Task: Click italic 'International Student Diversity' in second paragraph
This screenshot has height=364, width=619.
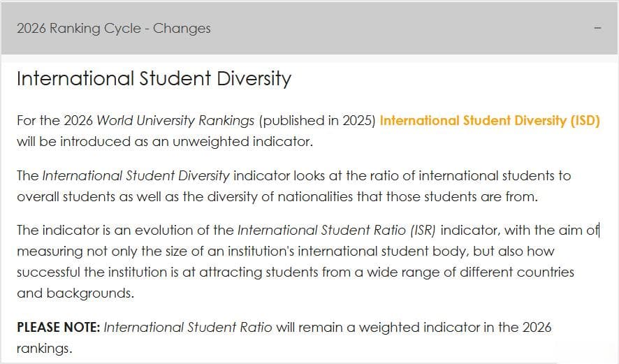Action: point(136,175)
